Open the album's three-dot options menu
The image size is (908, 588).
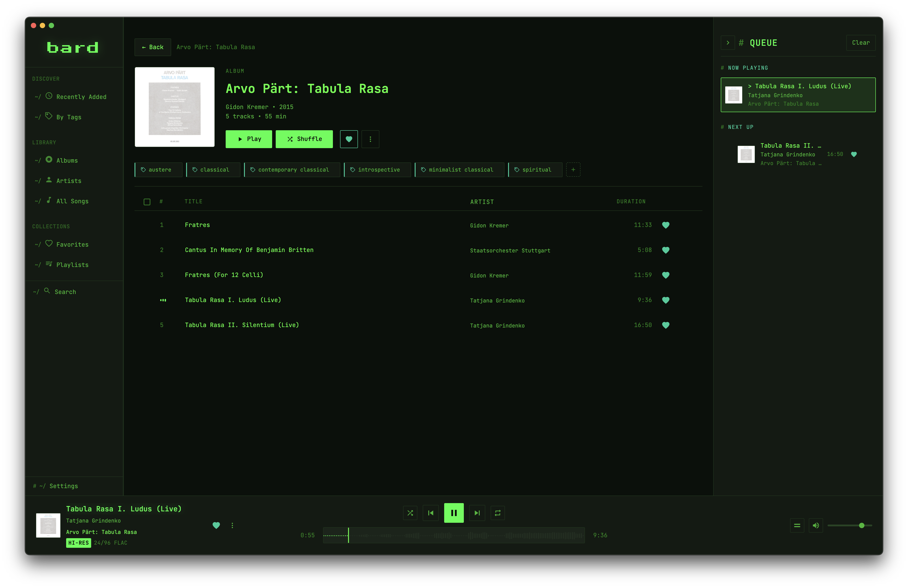click(370, 139)
